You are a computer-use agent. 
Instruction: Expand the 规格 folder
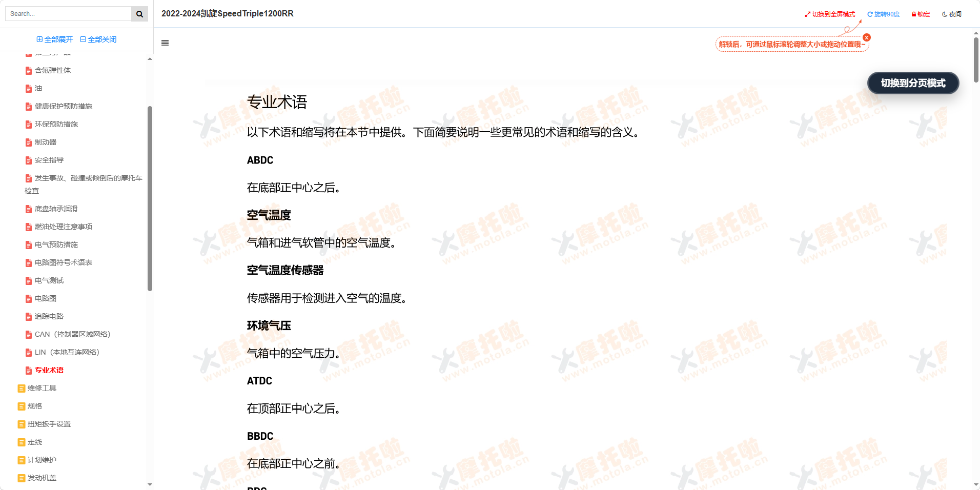(35, 406)
